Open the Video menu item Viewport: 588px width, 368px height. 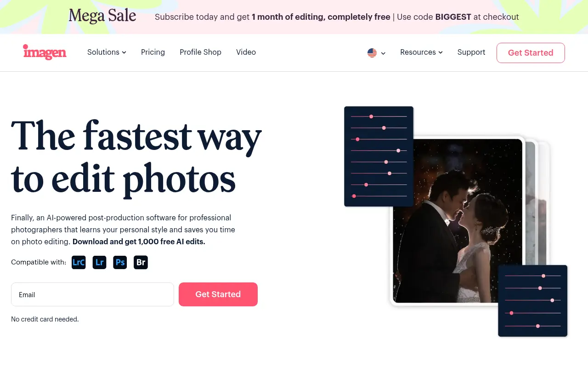pos(246,52)
